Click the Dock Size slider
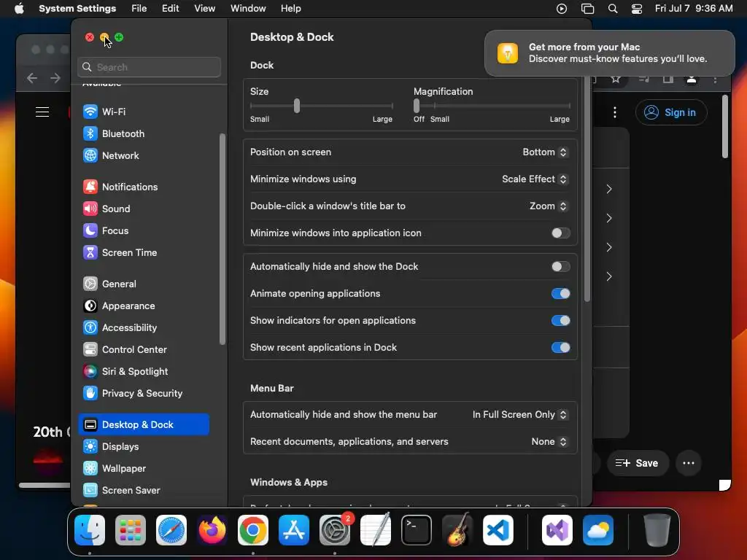Image resolution: width=747 pixels, height=560 pixels. pyautogui.click(x=322, y=106)
